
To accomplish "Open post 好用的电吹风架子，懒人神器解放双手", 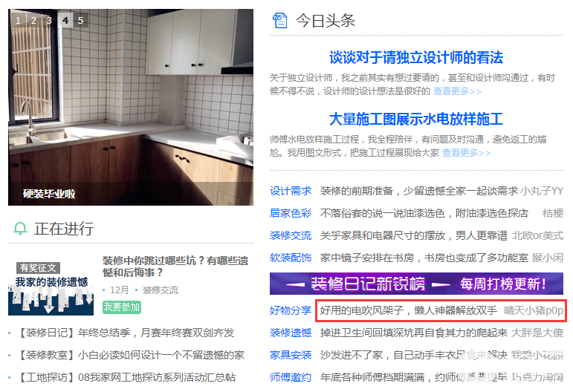I will pyautogui.click(x=409, y=310).
